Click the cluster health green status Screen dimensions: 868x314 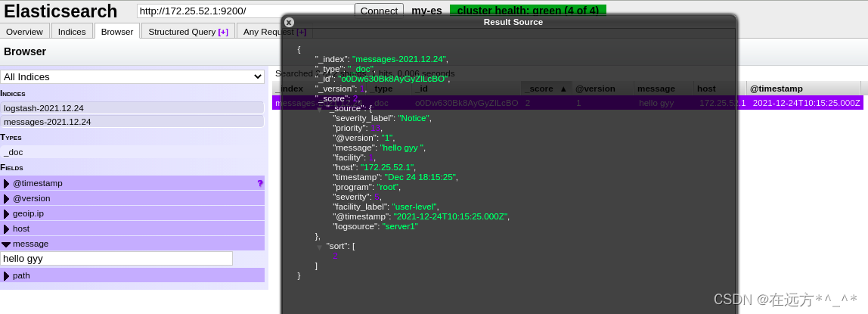pyautogui.click(x=528, y=11)
